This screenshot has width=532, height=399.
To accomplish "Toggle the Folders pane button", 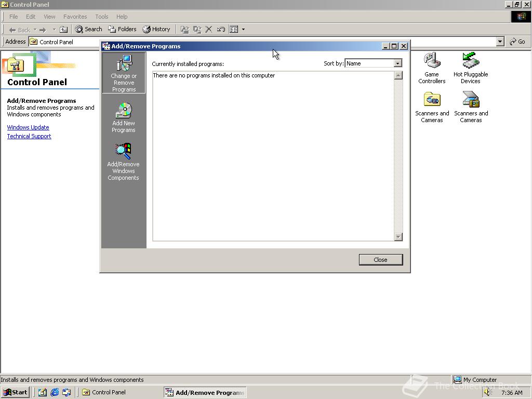I will point(122,29).
